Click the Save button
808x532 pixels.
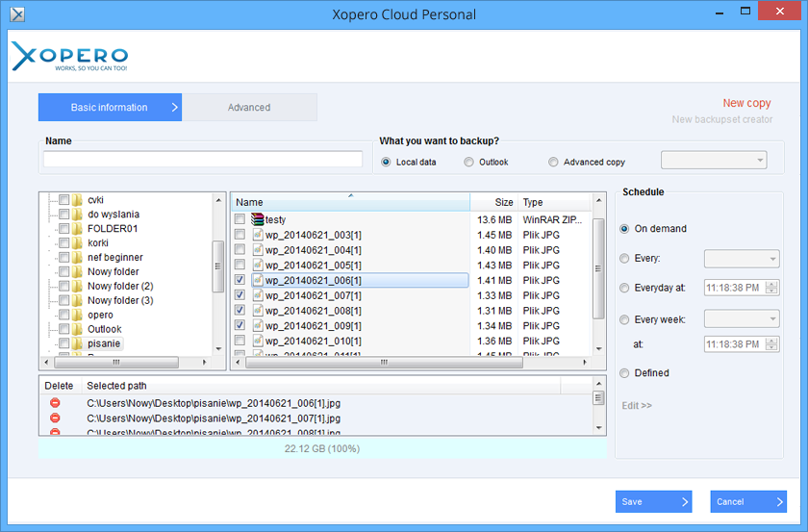click(x=653, y=501)
